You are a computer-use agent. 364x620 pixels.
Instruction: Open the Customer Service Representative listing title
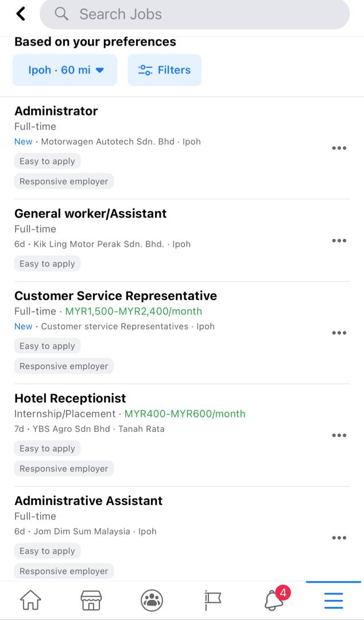(x=115, y=296)
